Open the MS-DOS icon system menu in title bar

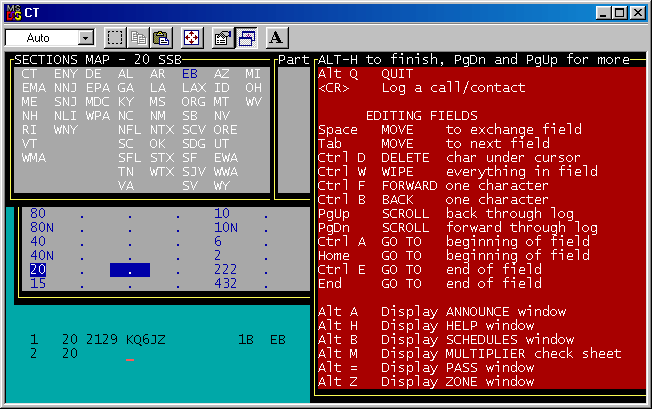14,13
